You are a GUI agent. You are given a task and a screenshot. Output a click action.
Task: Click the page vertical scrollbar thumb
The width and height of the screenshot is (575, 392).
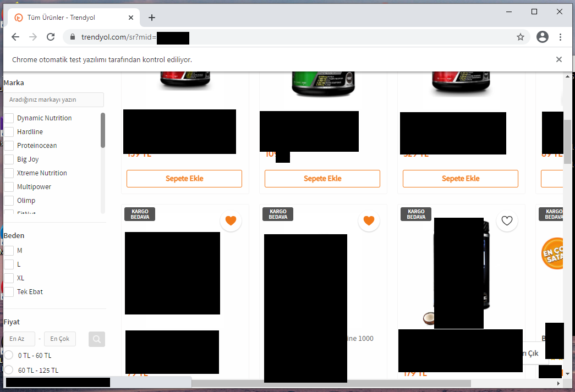567,141
